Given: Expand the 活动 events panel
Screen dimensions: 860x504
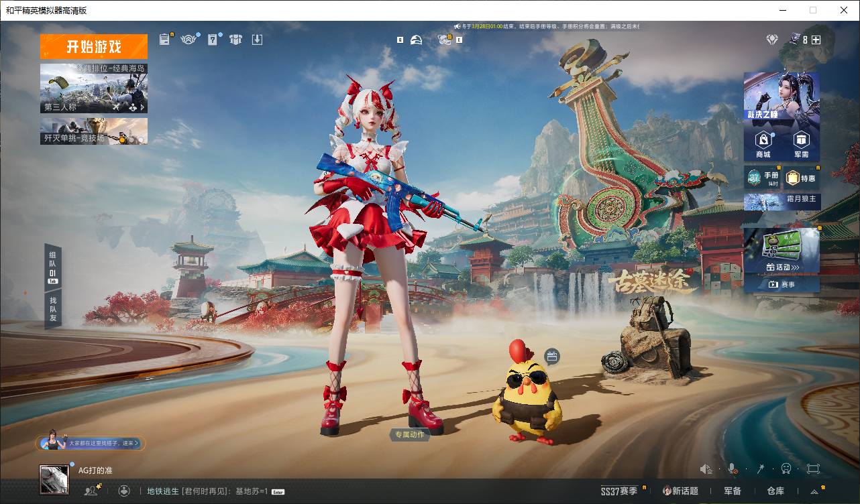Looking at the screenshot, I should pyautogui.click(x=782, y=267).
